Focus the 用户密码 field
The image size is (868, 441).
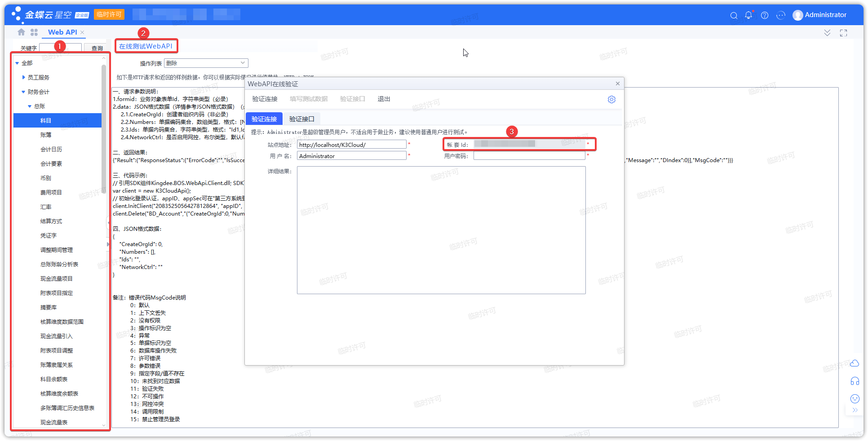pos(529,156)
